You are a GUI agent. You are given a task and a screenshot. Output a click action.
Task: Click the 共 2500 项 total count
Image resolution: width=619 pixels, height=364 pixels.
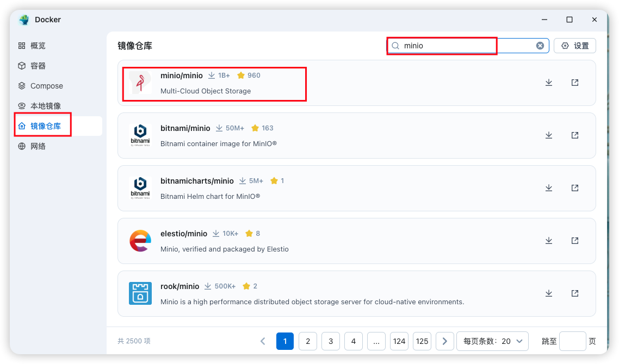[134, 341]
